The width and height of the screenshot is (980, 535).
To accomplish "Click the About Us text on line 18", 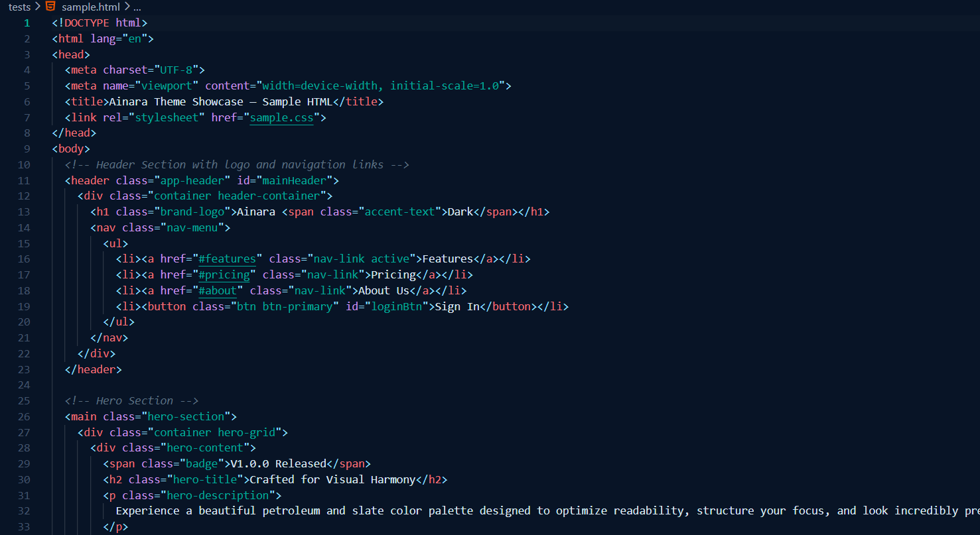I will [384, 290].
